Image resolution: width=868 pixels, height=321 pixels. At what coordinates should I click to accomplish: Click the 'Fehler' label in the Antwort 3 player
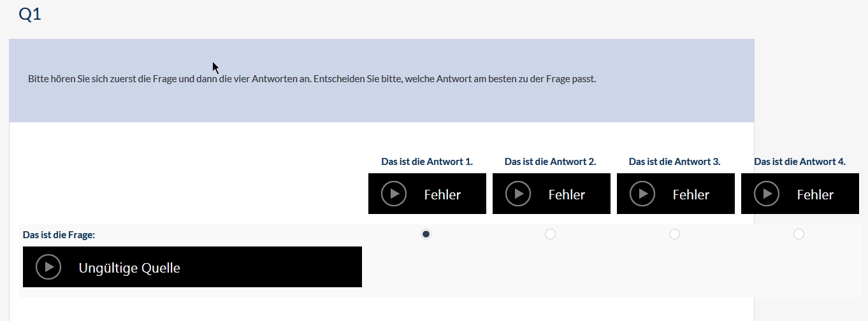pos(691,194)
